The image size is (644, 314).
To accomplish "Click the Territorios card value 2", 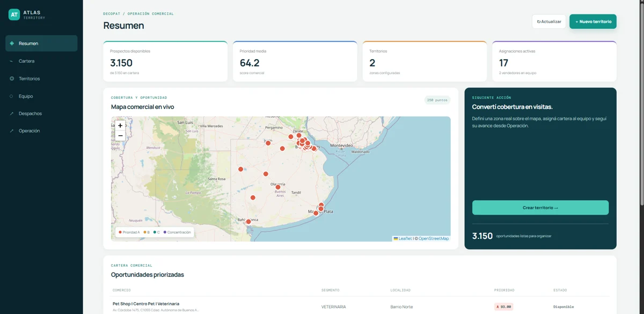I will [x=372, y=63].
